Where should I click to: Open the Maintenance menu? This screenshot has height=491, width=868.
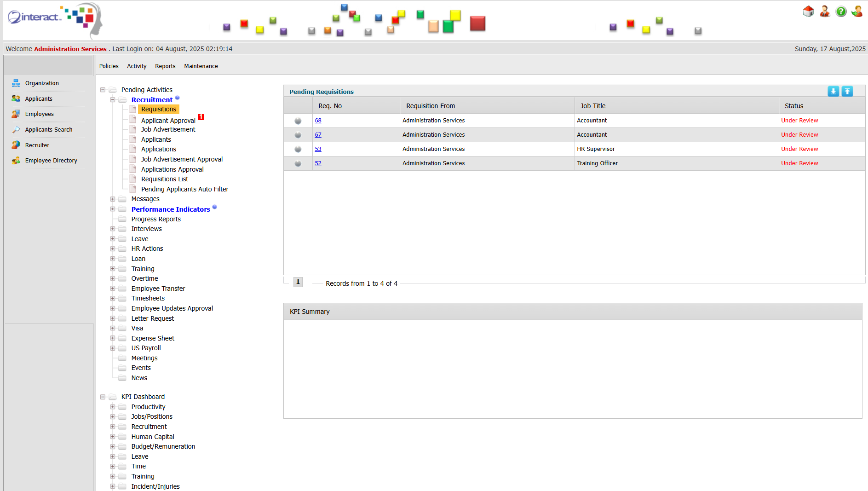pyautogui.click(x=201, y=66)
